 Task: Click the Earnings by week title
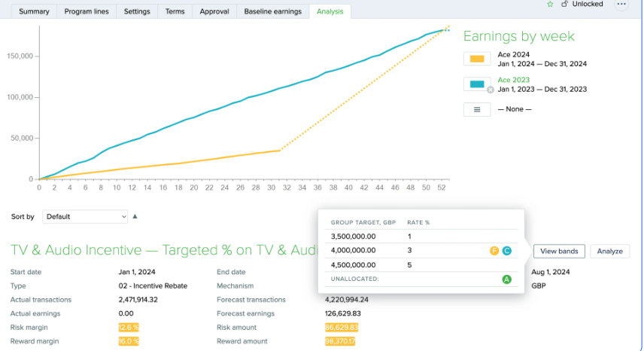(518, 36)
